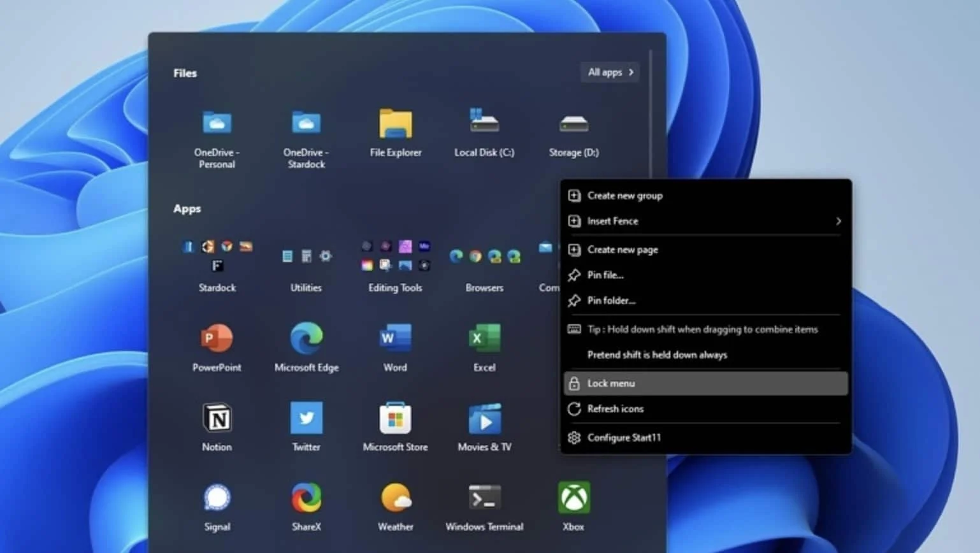The height and width of the screenshot is (553, 980).
Task: Open OneDrive - Personal folder
Action: pos(217,138)
